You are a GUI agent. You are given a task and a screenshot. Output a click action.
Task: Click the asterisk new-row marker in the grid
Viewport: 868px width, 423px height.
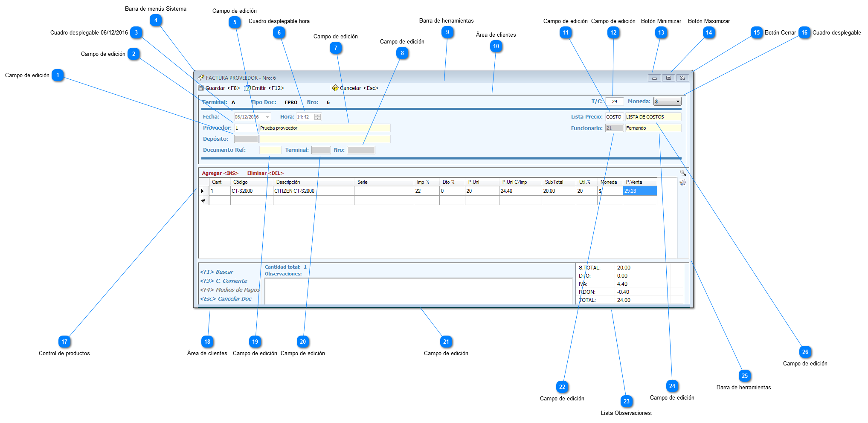tap(203, 200)
